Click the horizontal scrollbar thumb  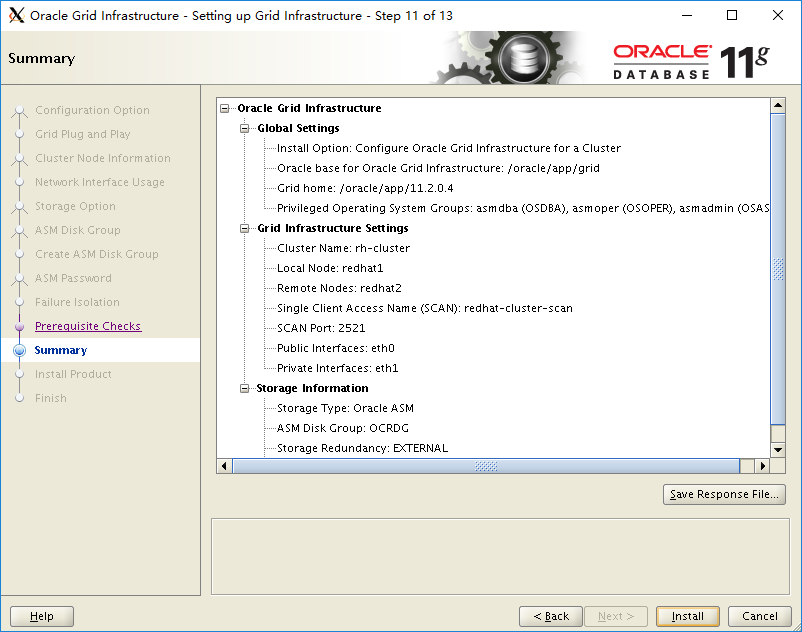click(x=486, y=466)
